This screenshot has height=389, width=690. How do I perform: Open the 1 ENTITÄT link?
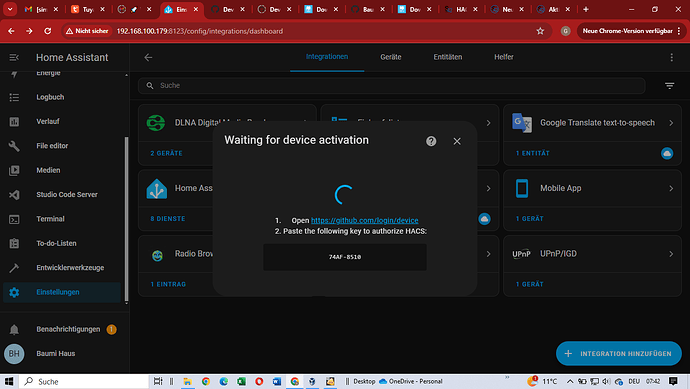[532, 153]
